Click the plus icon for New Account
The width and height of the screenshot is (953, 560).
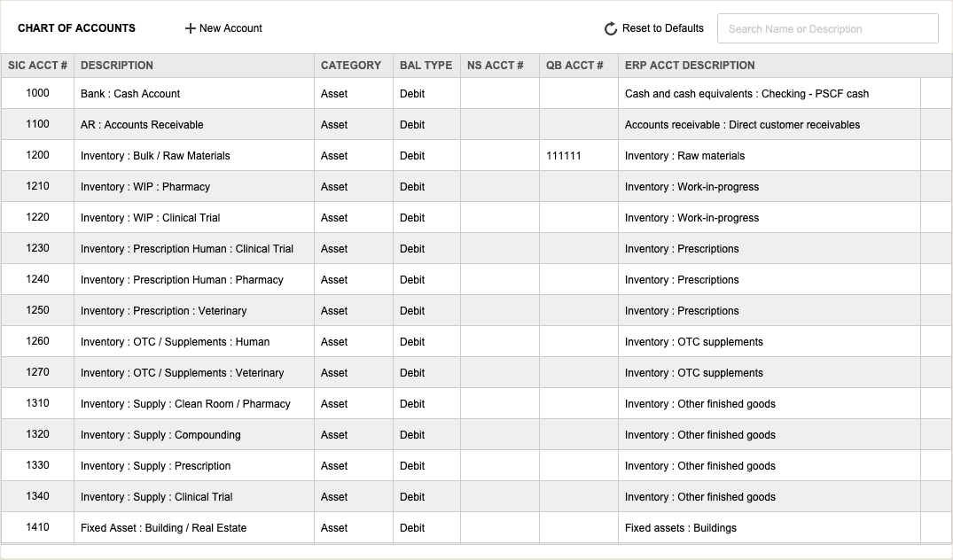(190, 28)
